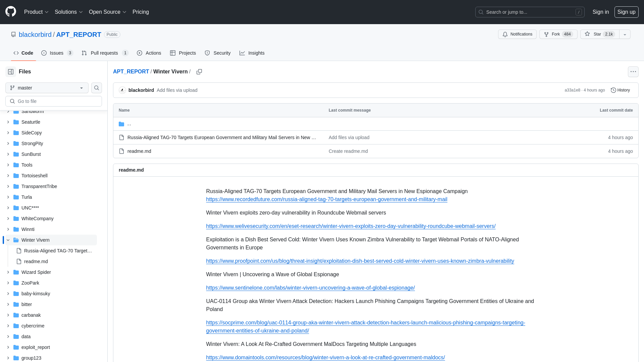Screen dimensions: 644x362
Task: Open the WhiteCompany folder in tree
Action: (x=38, y=219)
